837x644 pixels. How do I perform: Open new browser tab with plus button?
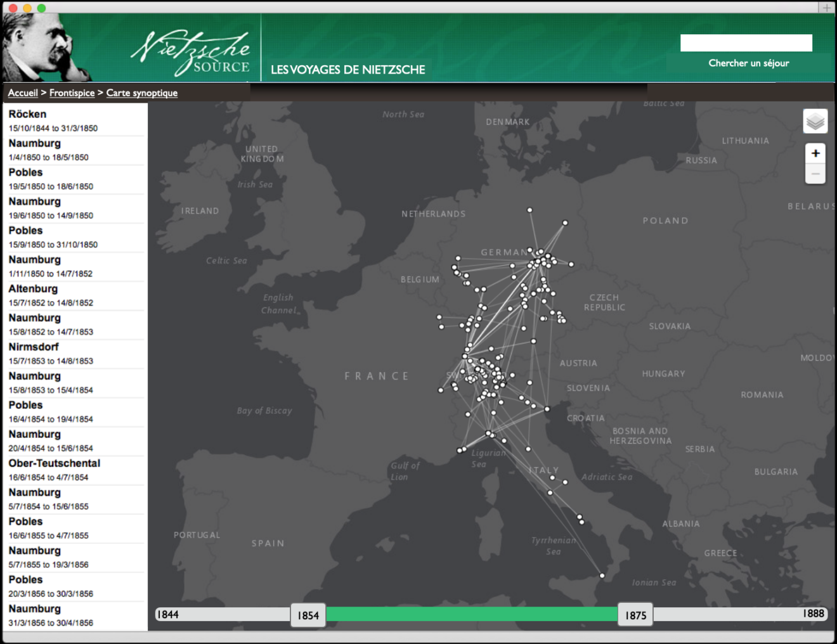coord(826,8)
